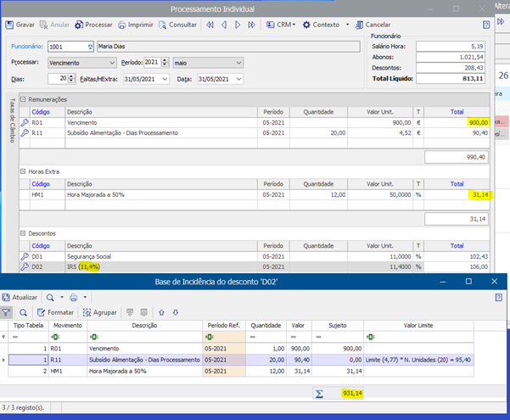Click the Funcionário code input field
This screenshot has height=420, width=510.
click(67, 46)
